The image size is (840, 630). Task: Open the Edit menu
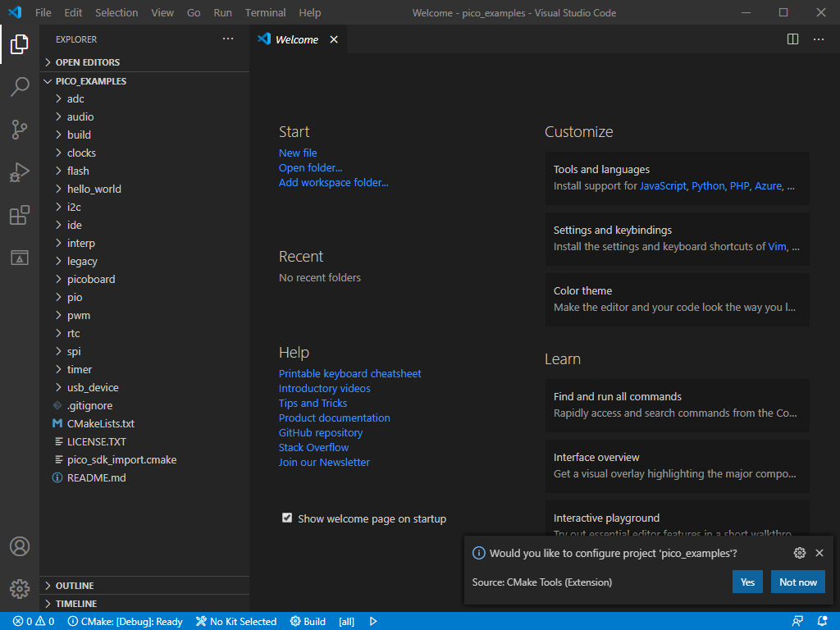point(73,12)
